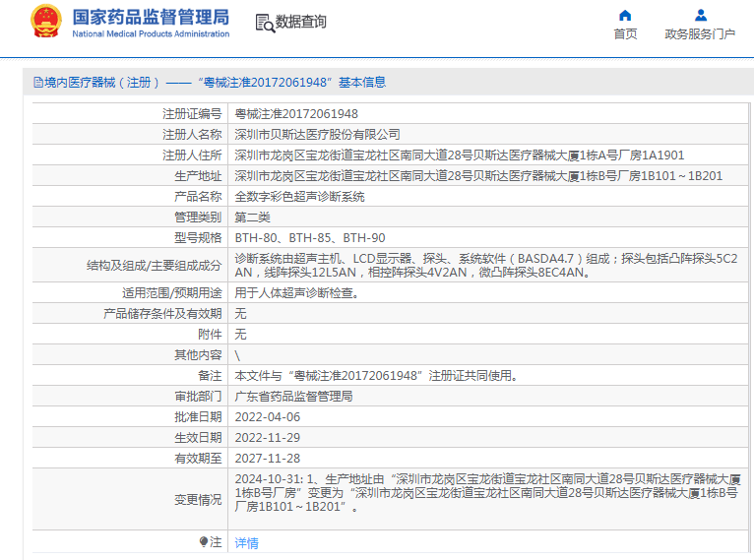Click the 变更情况 row label
754x560 pixels.
coord(198,499)
